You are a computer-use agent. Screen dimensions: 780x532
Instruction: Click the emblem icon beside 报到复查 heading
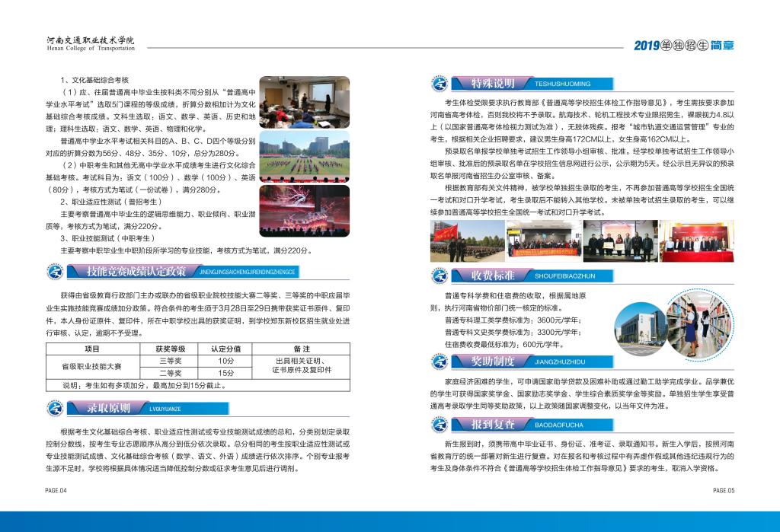tap(440, 425)
